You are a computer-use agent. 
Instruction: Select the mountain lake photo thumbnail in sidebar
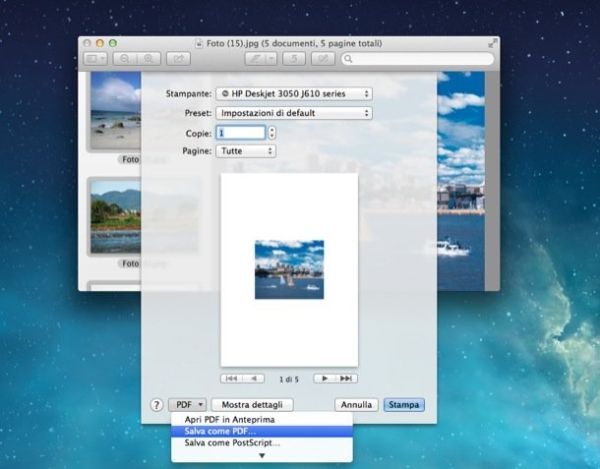(116, 217)
